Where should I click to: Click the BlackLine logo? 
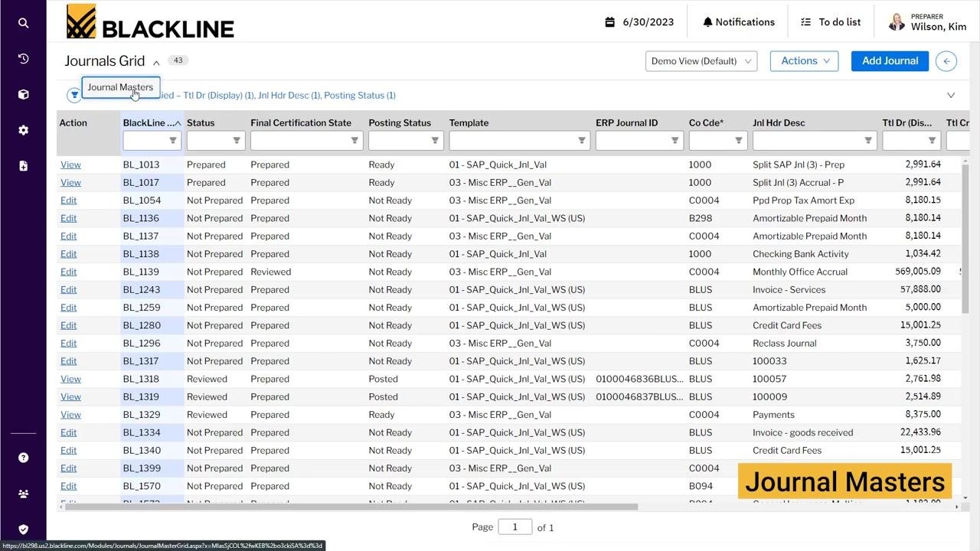150,21
